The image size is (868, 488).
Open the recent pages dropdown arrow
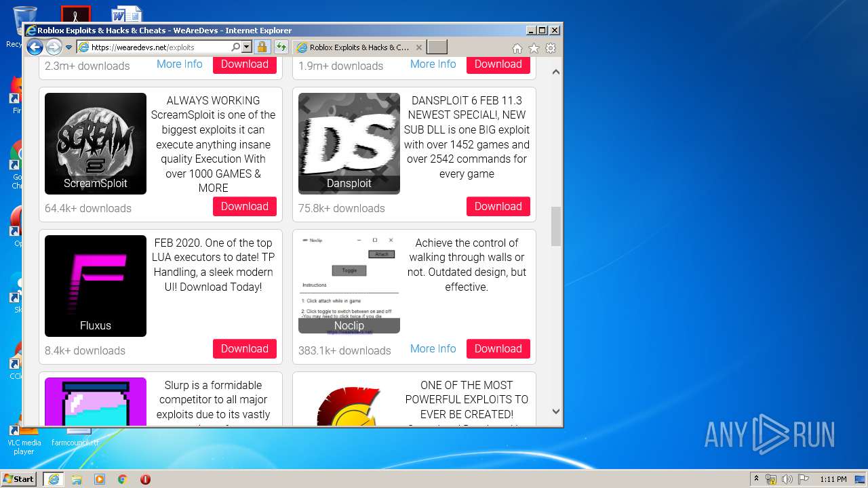68,47
